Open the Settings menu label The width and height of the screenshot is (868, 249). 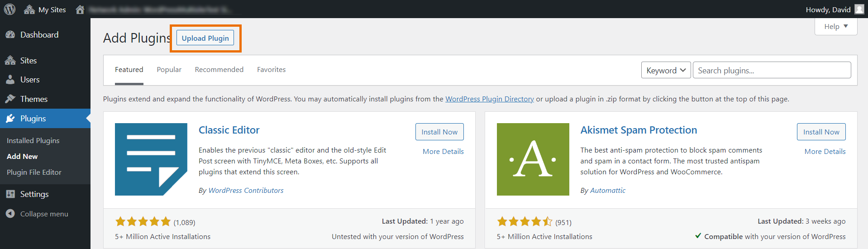(34, 194)
